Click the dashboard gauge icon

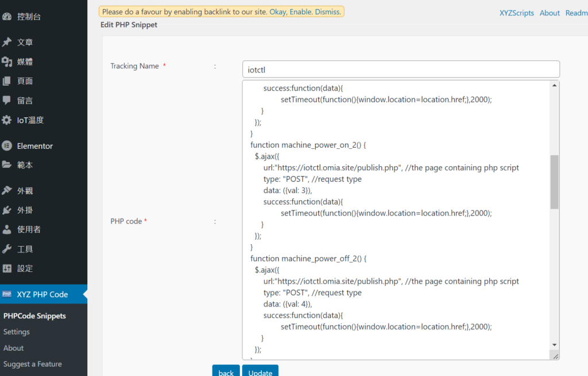coord(7,17)
